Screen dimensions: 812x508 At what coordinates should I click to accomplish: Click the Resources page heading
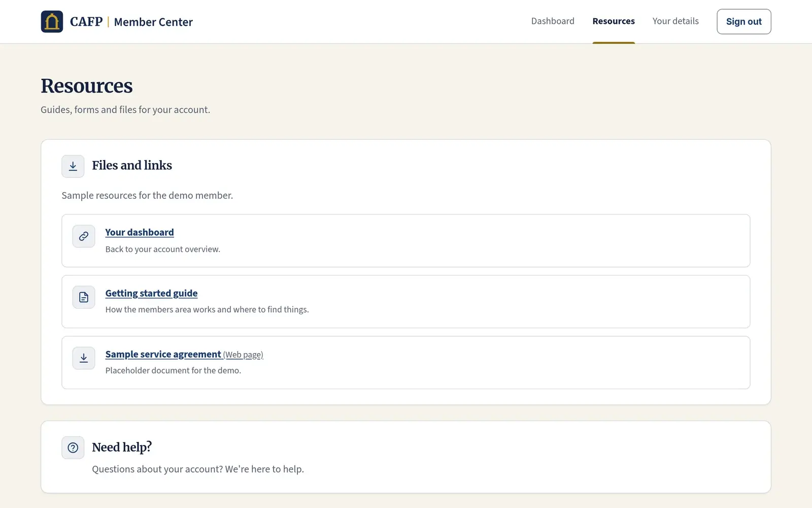click(x=87, y=86)
